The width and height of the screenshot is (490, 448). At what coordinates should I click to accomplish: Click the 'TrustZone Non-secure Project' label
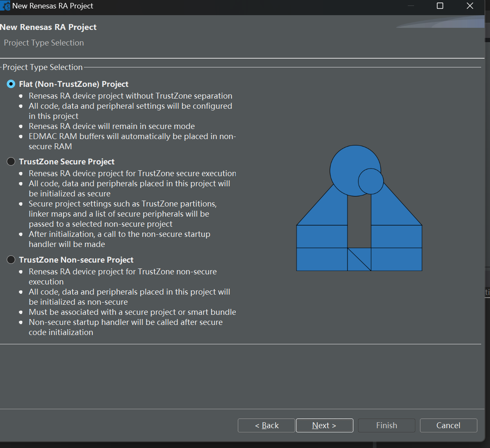pos(76,260)
